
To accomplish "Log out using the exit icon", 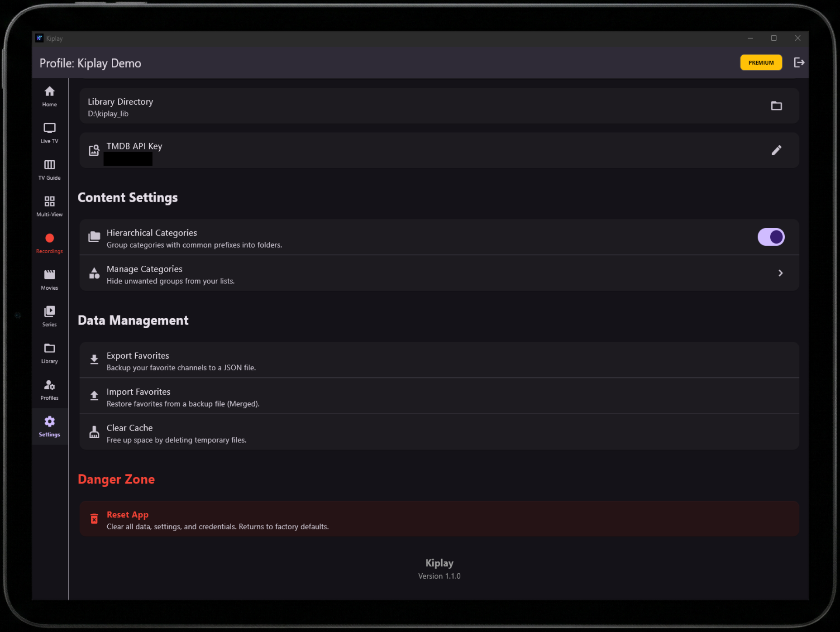I will coord(799,62).
